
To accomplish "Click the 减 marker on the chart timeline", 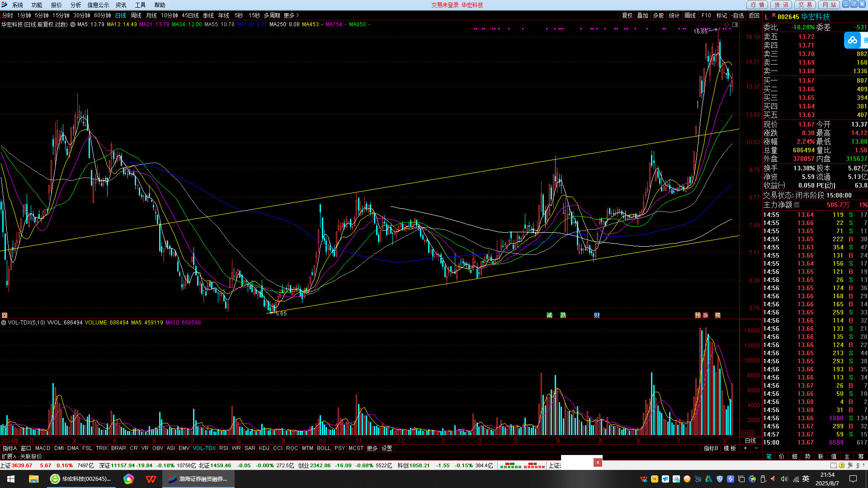I will point(549,315).
